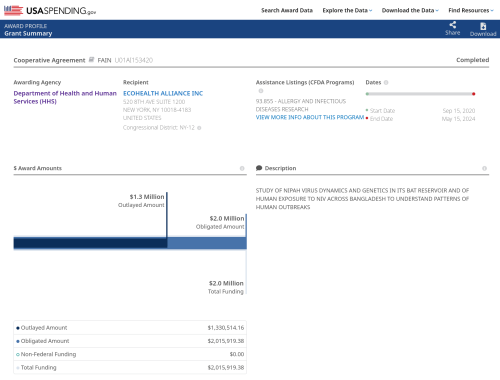Click the lighter obligated amount bar segment
500x380 pixels.
[207, 243]
